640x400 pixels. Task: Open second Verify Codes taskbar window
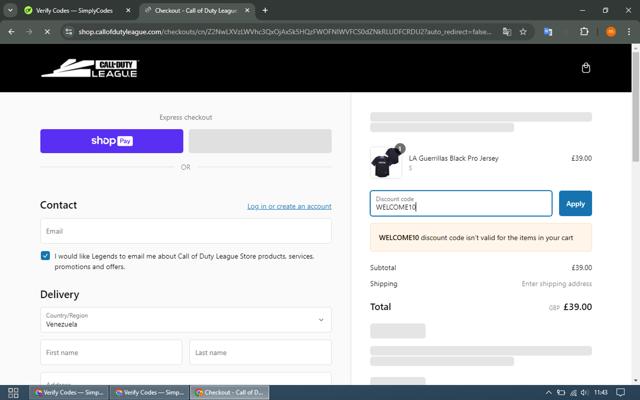coord(149,393)
